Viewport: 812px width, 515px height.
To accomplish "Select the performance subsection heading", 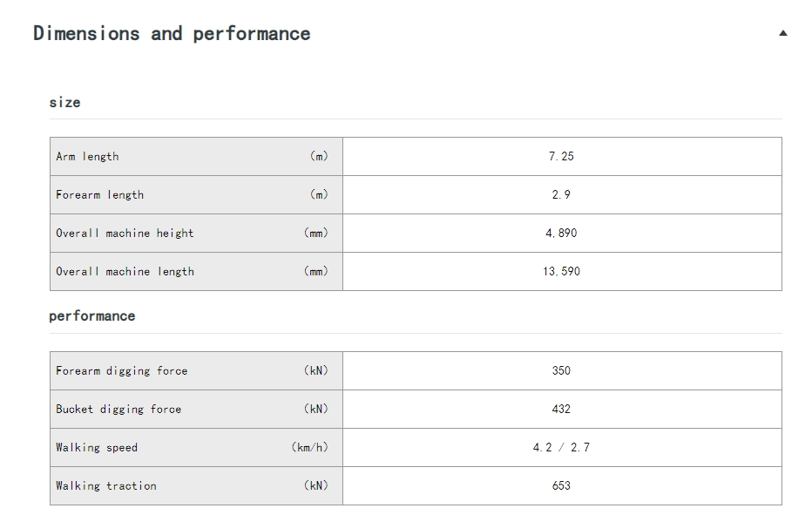I will tap(92, 316).
